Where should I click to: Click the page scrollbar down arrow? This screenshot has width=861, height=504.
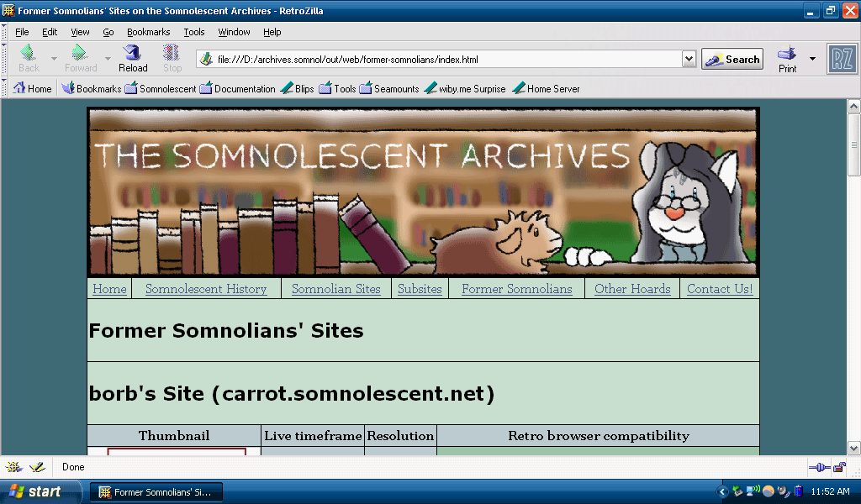pos(853,448)
